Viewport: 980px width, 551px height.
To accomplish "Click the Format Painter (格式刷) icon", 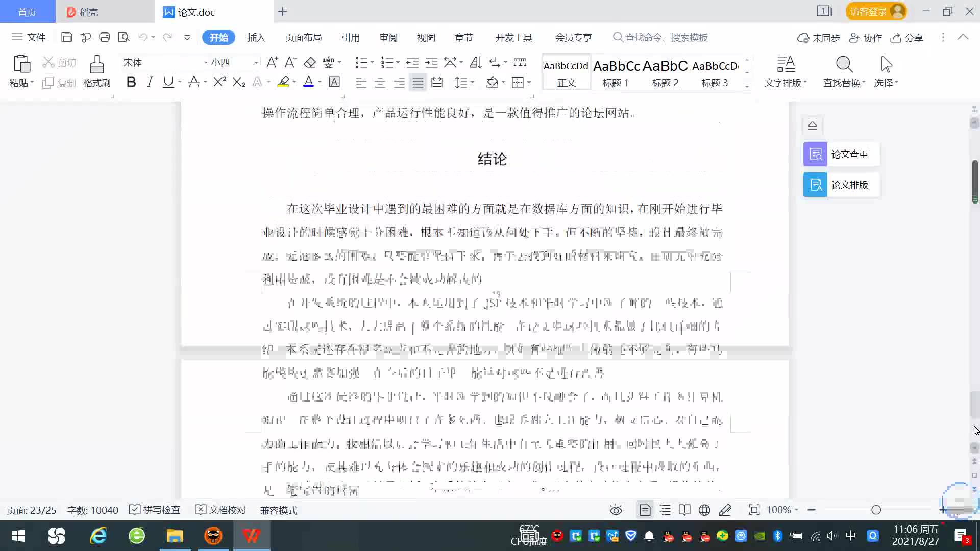I will (96, 65).
